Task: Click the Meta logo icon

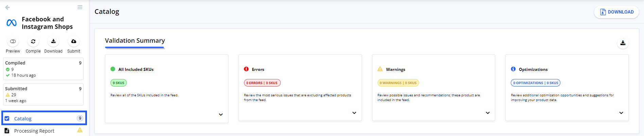Action: point(12,23)
